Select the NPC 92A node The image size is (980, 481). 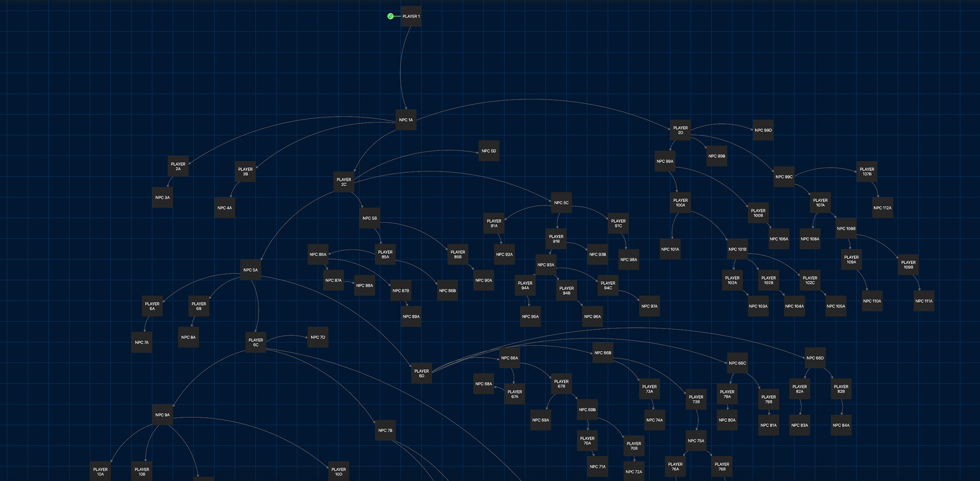(504, 255)
